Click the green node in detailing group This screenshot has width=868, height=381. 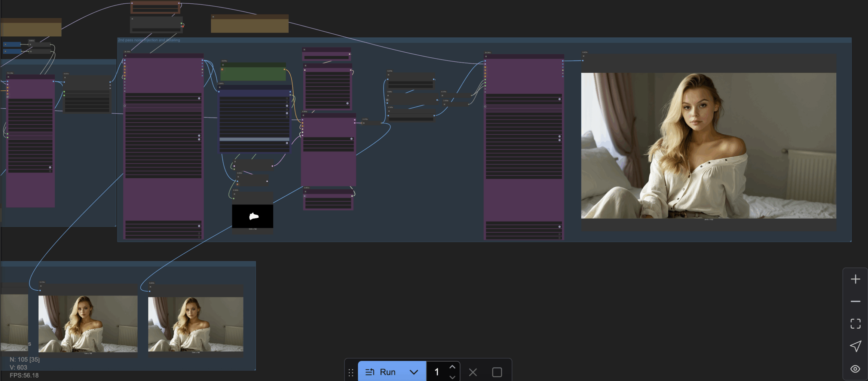point(253,74)
